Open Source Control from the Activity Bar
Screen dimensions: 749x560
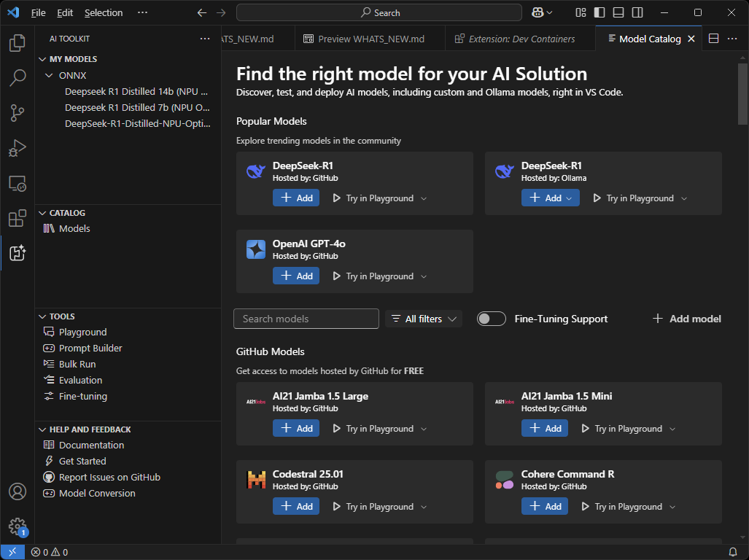click(x=17, y=113)
